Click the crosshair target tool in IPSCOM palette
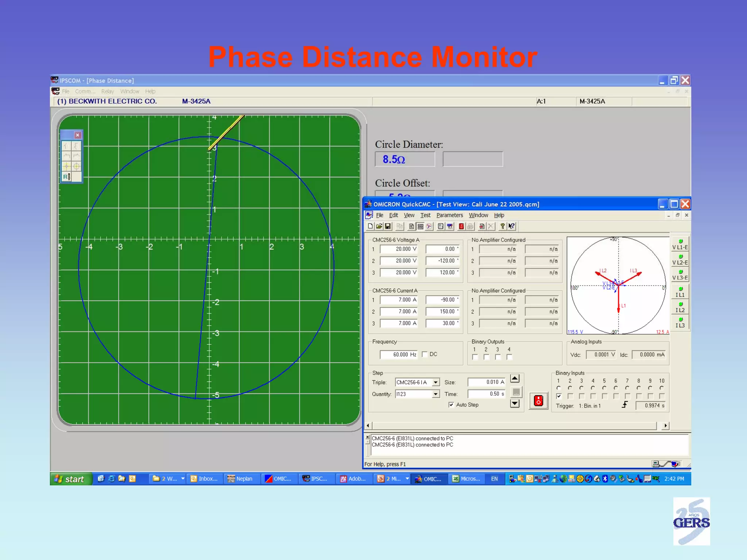The width and height of the screenshot is (747, 560). [x=76, y=167]
